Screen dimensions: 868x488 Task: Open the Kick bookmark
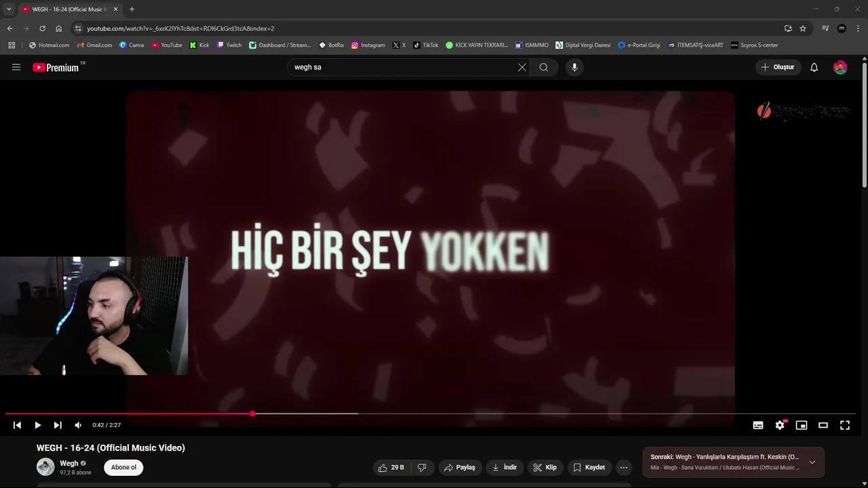click(199, 45)
